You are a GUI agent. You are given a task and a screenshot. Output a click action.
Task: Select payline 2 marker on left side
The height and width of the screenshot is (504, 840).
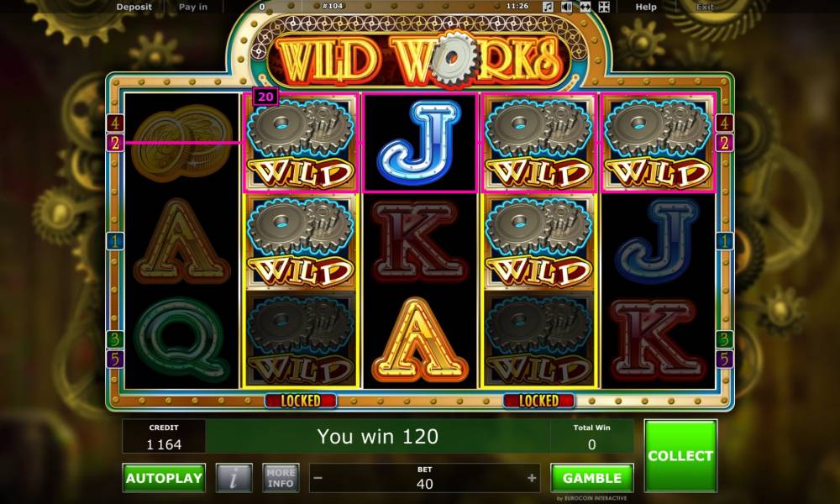point(114,143)
